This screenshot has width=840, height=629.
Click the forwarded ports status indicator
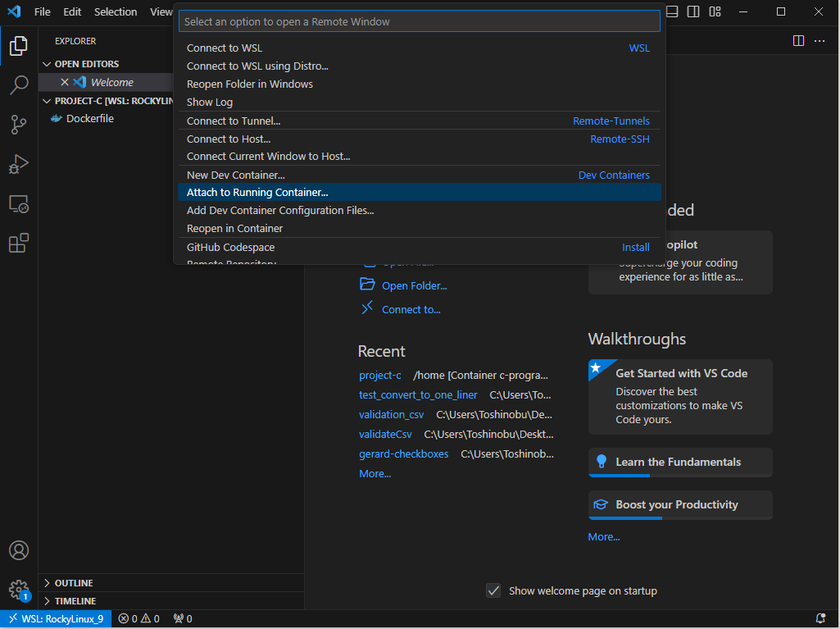(183, 619)
